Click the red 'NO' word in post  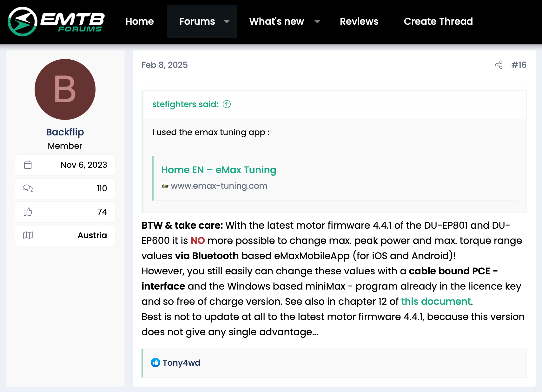coord(198,240)
